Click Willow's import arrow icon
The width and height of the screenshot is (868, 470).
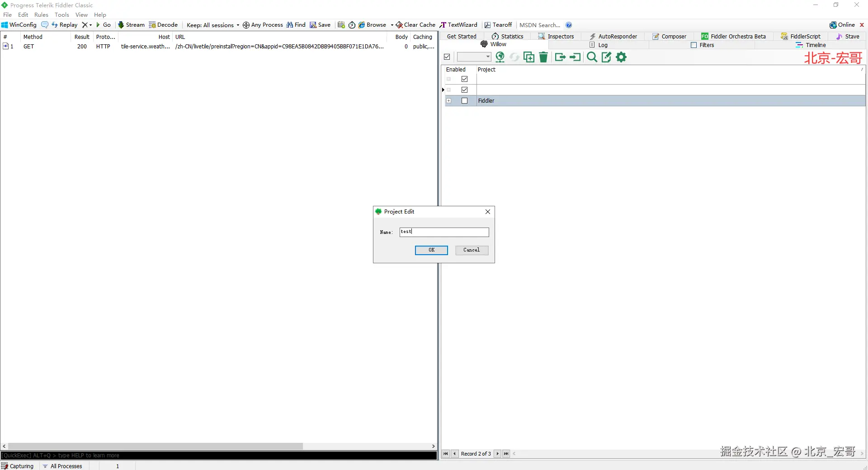[x=575, y=57]
